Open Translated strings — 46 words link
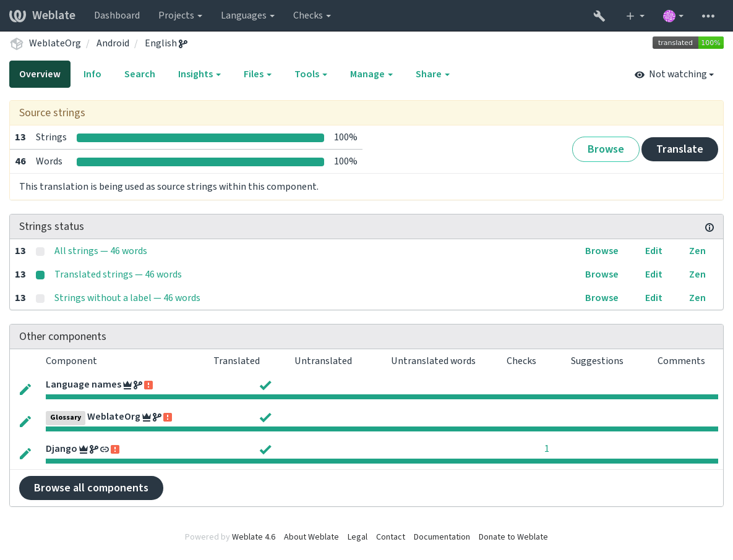 [x=118, y=274]
